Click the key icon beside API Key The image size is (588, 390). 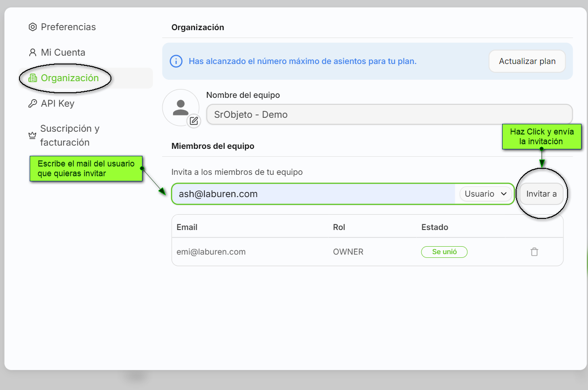(x=32, y=103)
